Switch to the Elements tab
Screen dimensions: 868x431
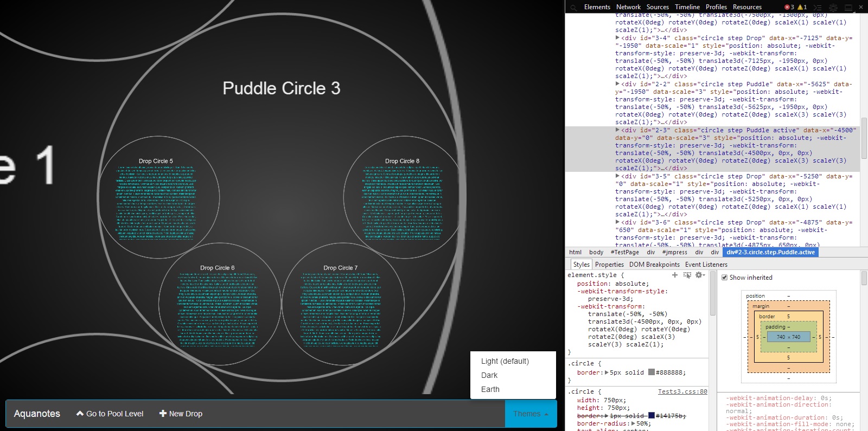pos(597,7)
